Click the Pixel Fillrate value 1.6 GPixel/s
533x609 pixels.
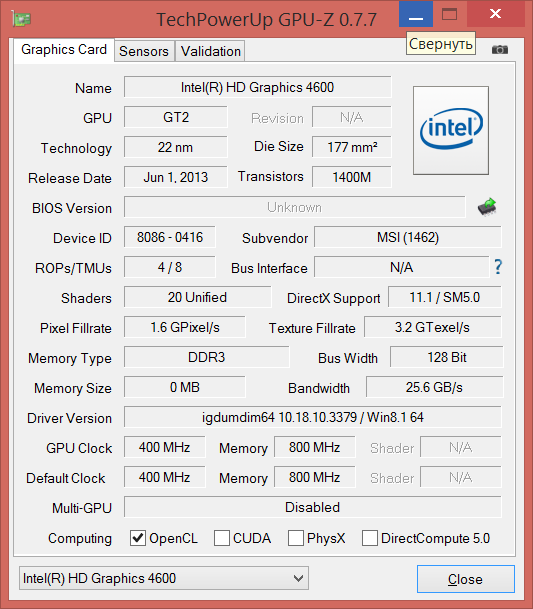pyautogui.click(x=185, y=327)
